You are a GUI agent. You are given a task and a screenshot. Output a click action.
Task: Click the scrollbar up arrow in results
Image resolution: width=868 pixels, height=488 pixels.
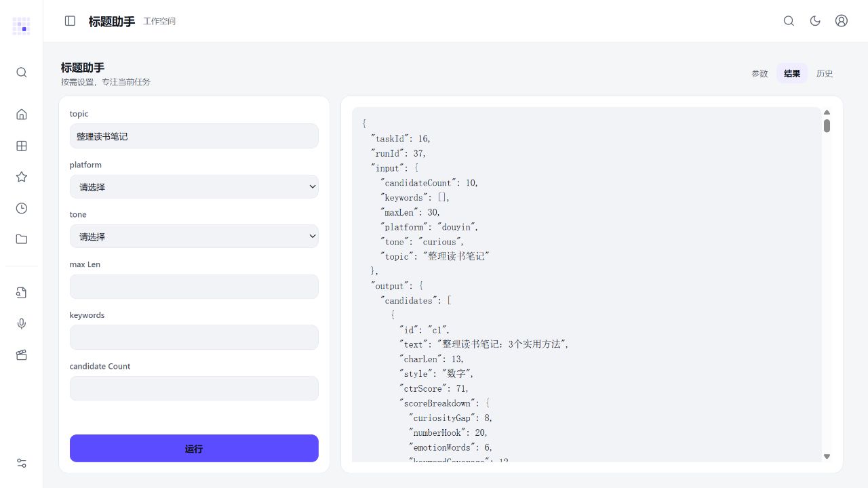(827, 113)
